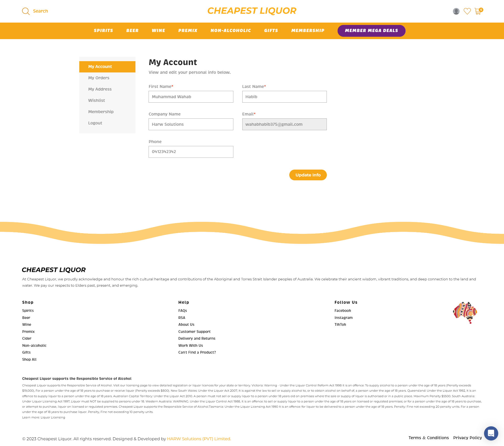
Task: Open the footer Spirits link
Action: [x=28, y=311]
